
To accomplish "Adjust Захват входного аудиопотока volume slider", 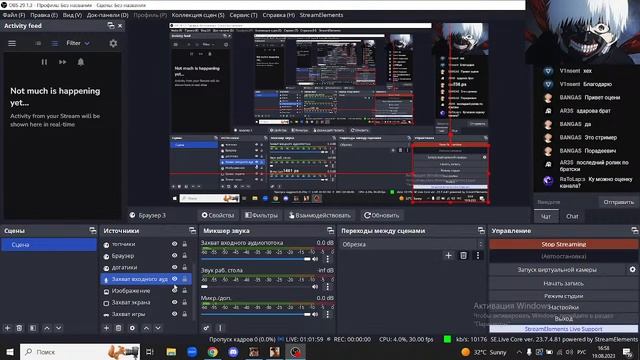I will pos(256,259).
